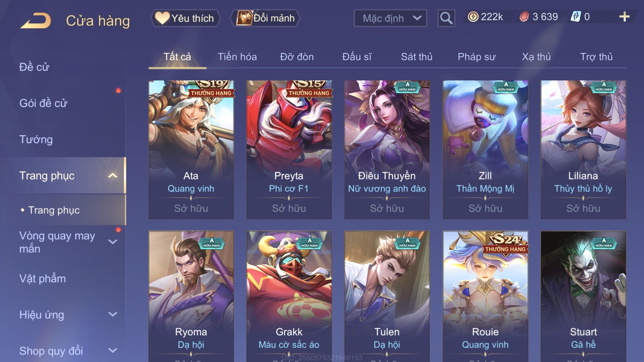Select the Stuart Gã hề skin card
This screenshot has height=362, width=644.
point(583,297)
